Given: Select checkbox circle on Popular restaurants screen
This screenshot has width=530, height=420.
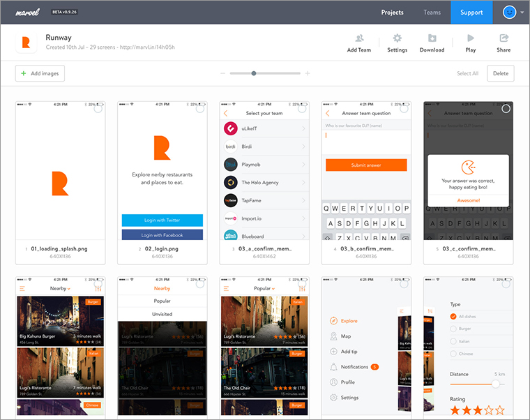Looking at the screenshot, I should [x=302, y=284].
